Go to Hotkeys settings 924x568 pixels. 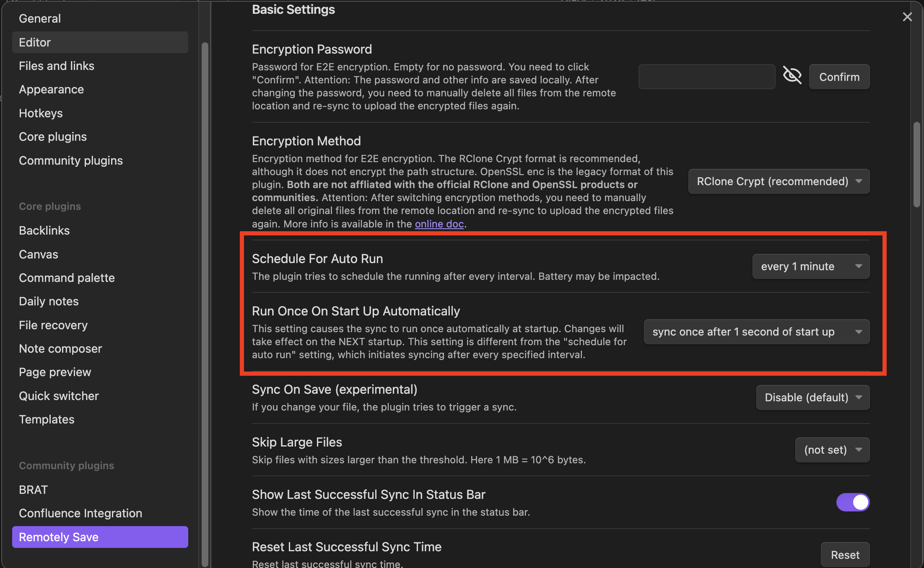pos(41,113)
